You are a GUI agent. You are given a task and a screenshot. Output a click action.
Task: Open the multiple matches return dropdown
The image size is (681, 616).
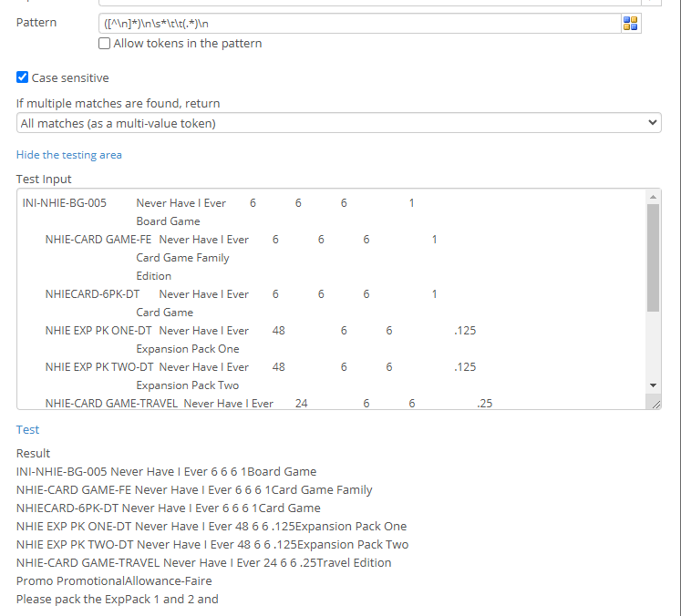pyautogui.click(x=339, y=123)
